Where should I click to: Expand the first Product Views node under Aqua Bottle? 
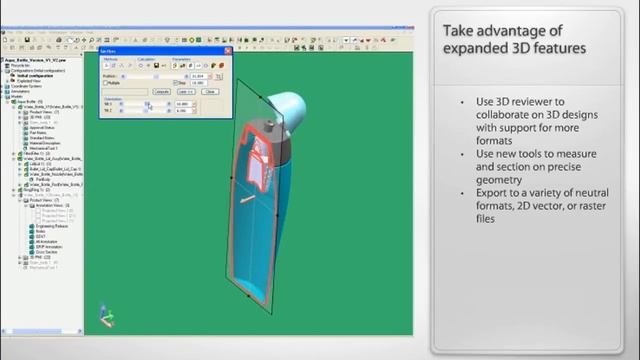(20, 112)
